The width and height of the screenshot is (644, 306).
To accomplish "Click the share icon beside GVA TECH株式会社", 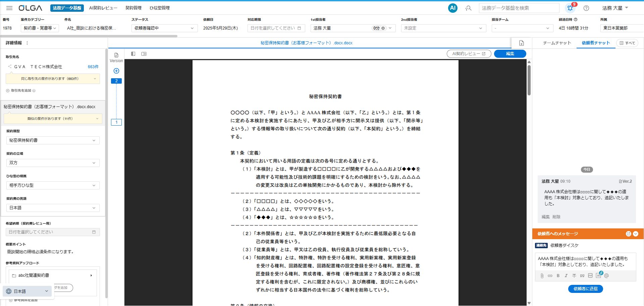I will point(10,67).
